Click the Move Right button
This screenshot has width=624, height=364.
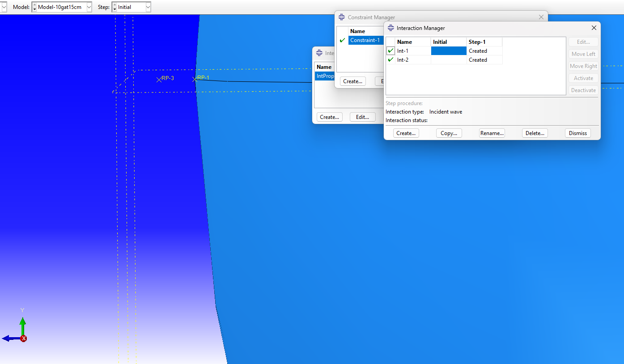584,66
